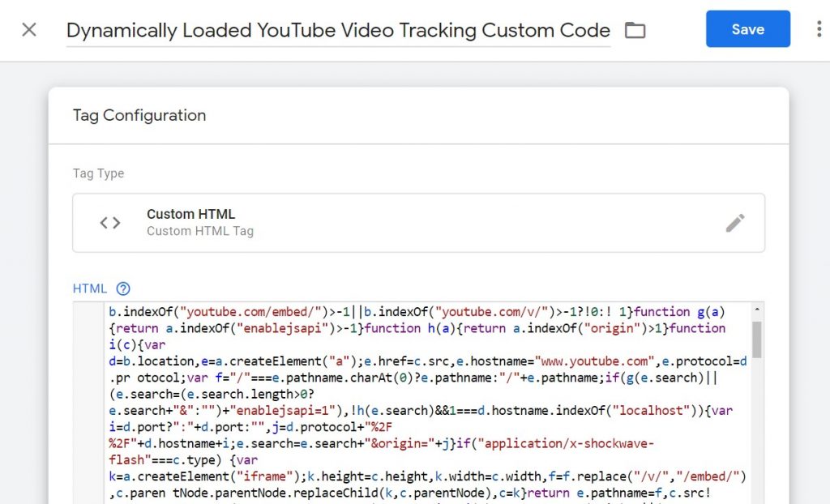Save the YouTube tracking tag
Viewport: 830px width, 504px height.
click(x=747, y=29)
